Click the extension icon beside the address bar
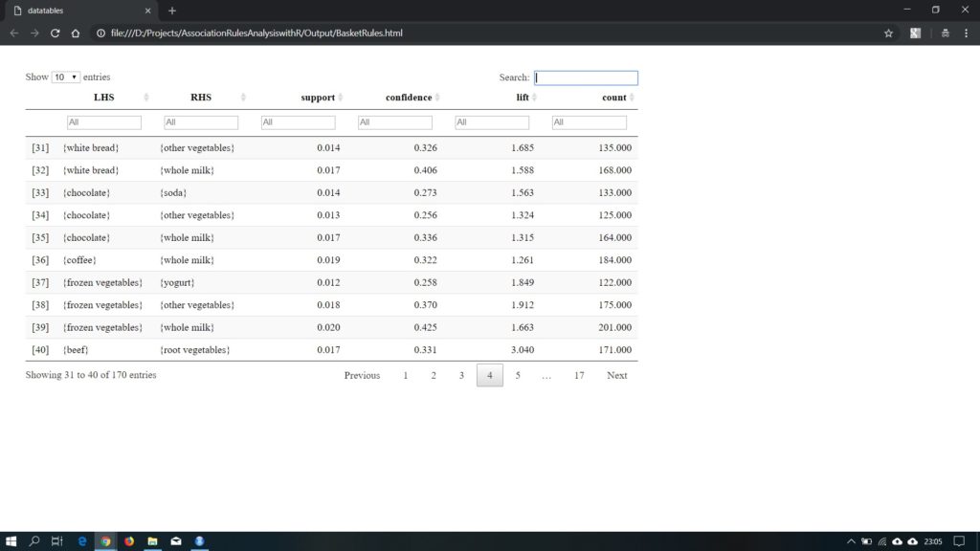 (915, 33)
